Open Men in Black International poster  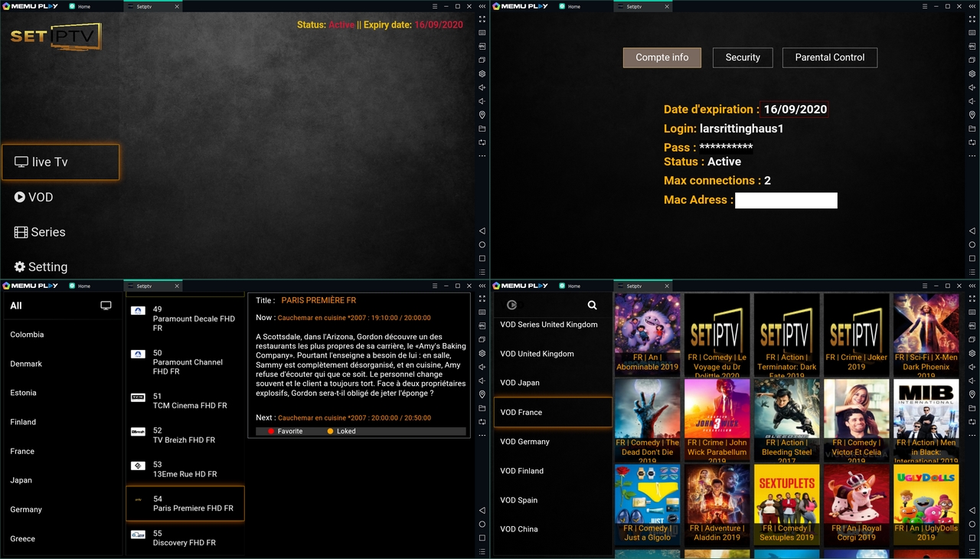click(926, 420)
